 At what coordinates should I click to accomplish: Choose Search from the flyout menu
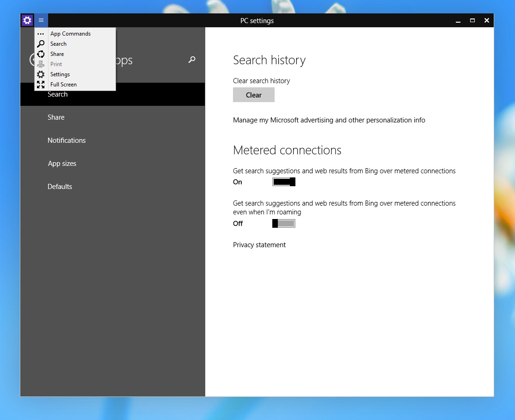[58, 43]
